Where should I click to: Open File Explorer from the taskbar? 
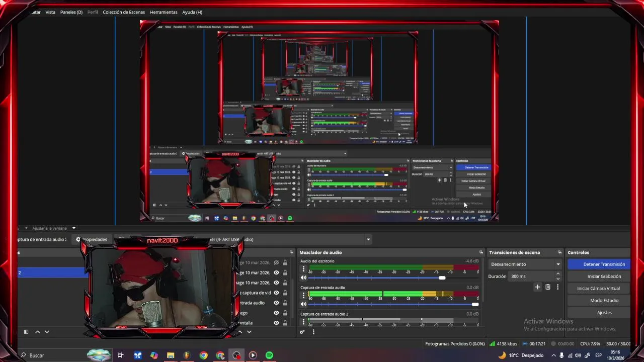171,355
